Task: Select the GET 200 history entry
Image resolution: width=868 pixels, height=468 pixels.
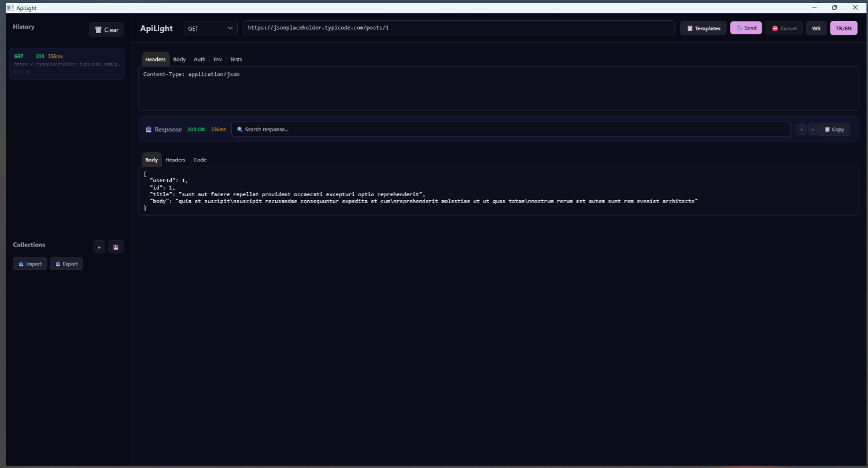Action: [67, 64]
